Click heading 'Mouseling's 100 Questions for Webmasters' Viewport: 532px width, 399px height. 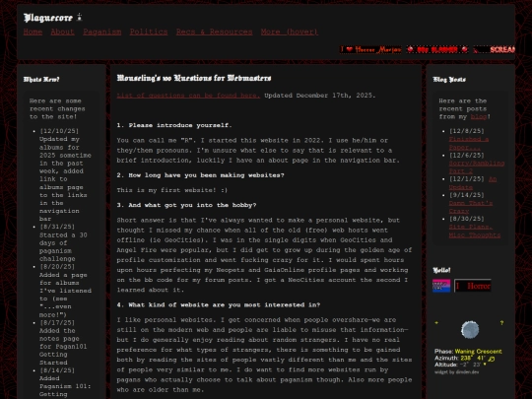(x=194, y=78)
